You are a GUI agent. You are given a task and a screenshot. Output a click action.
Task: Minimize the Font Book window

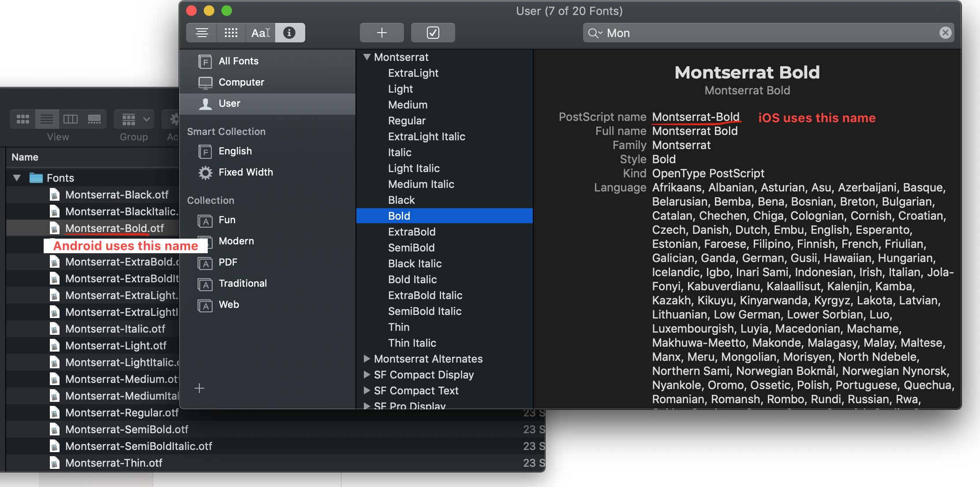tap(209, 11)
